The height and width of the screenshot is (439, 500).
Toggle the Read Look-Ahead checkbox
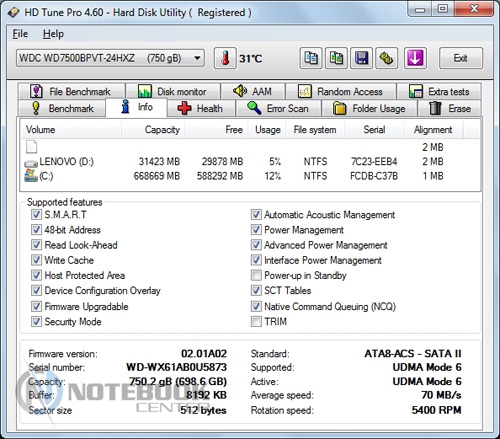(36, 245)
